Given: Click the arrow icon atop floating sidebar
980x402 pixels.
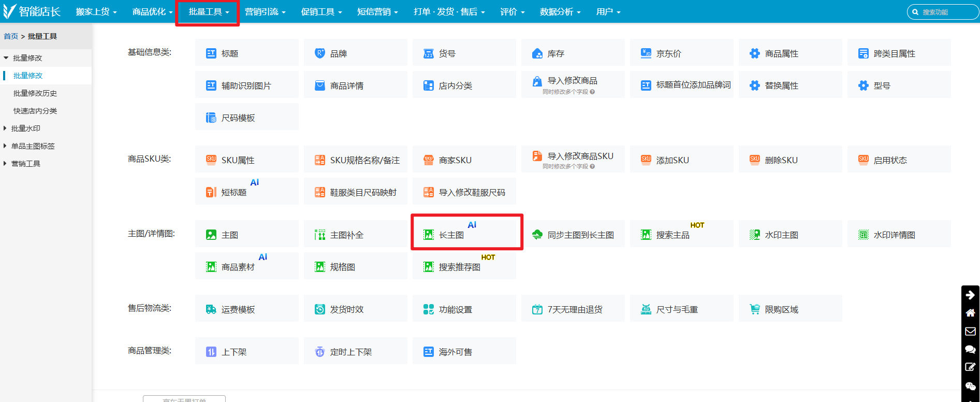Looking at the screenshot, I should [970, 295].
